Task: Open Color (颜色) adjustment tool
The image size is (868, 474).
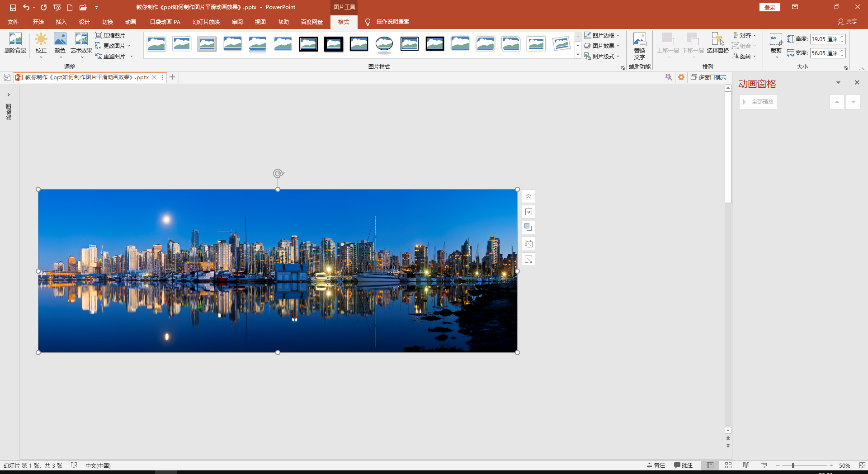Action: coord(60,45)
